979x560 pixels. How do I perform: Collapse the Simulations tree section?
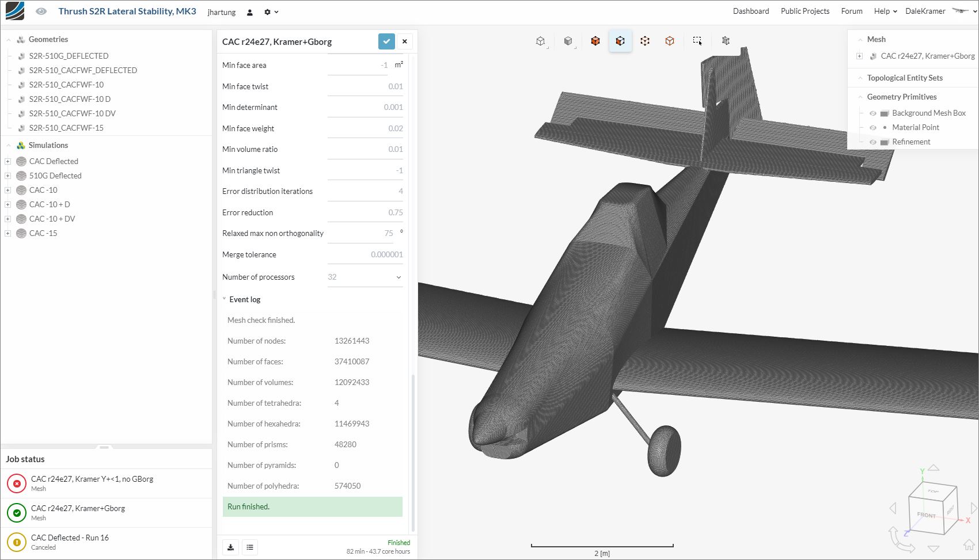tap(9, 146)
